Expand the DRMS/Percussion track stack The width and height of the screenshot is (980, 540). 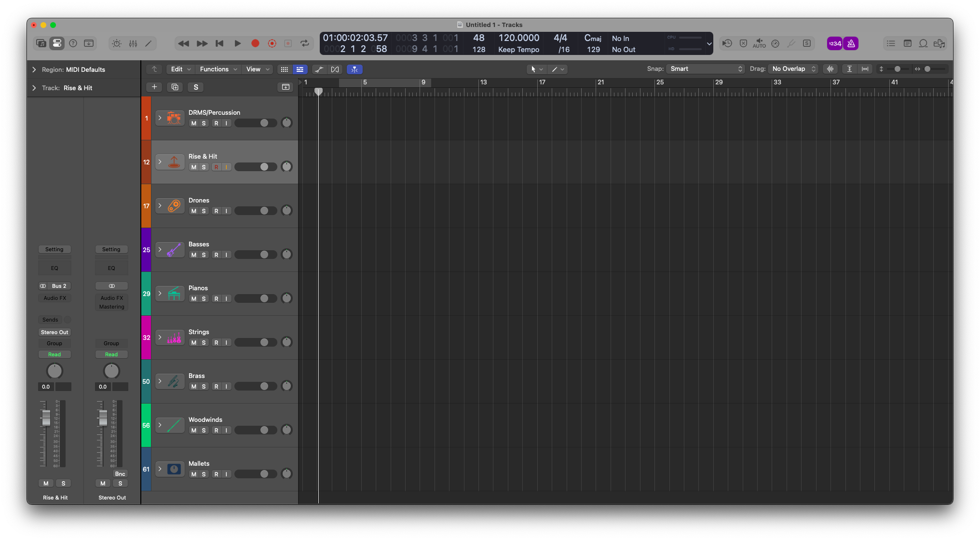[x=160, y=118]
